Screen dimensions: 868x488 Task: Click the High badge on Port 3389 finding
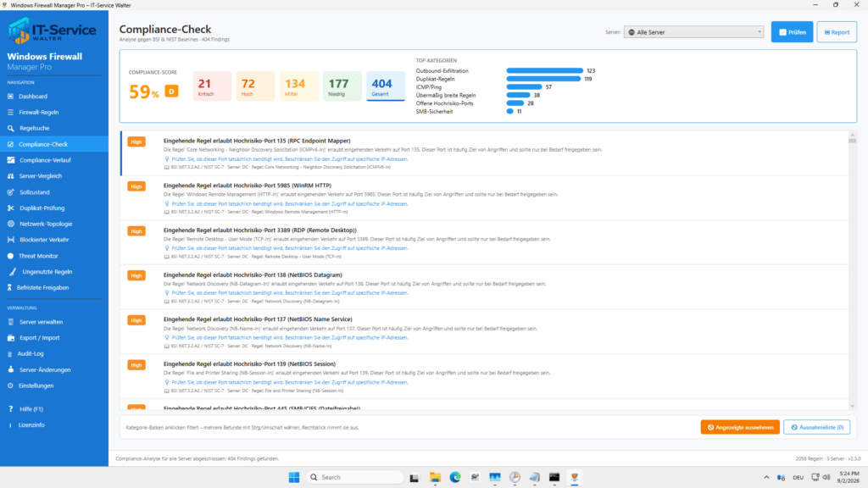(136, 231)
